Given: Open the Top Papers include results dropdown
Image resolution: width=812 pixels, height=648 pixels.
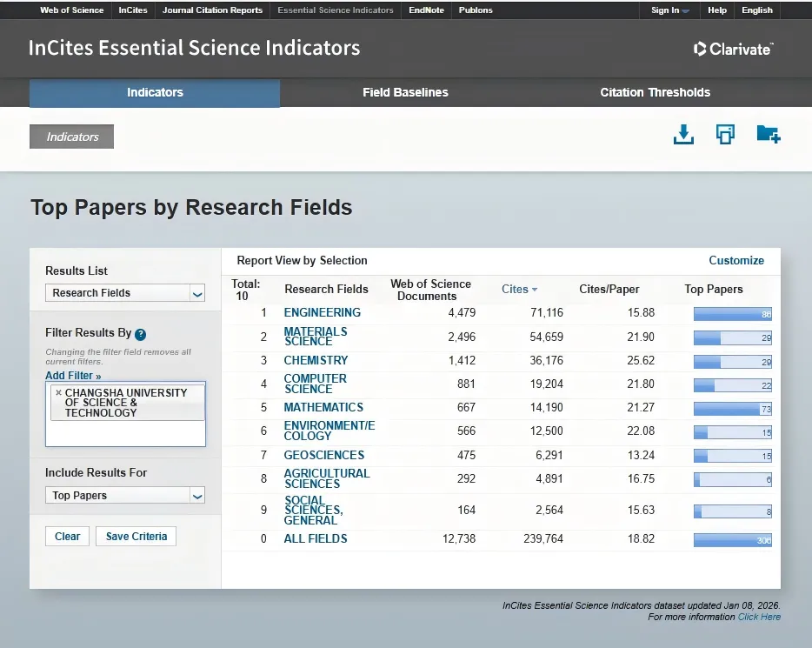Looking at the screenshot, I should (x=125, y=496).
